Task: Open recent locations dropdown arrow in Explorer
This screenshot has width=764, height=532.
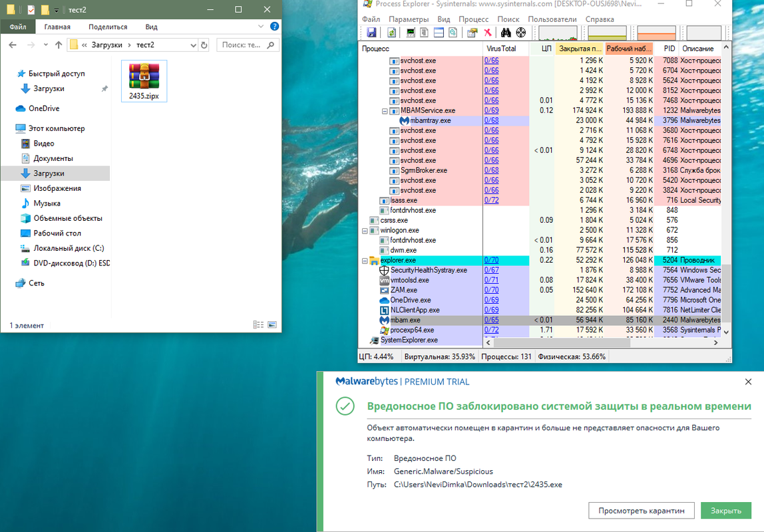Action: tap(45, 45)
